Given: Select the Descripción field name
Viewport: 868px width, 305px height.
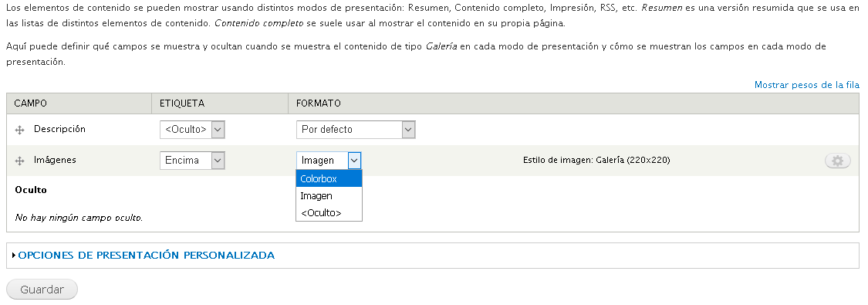Looking at the screenshot, I should [59, 129].
